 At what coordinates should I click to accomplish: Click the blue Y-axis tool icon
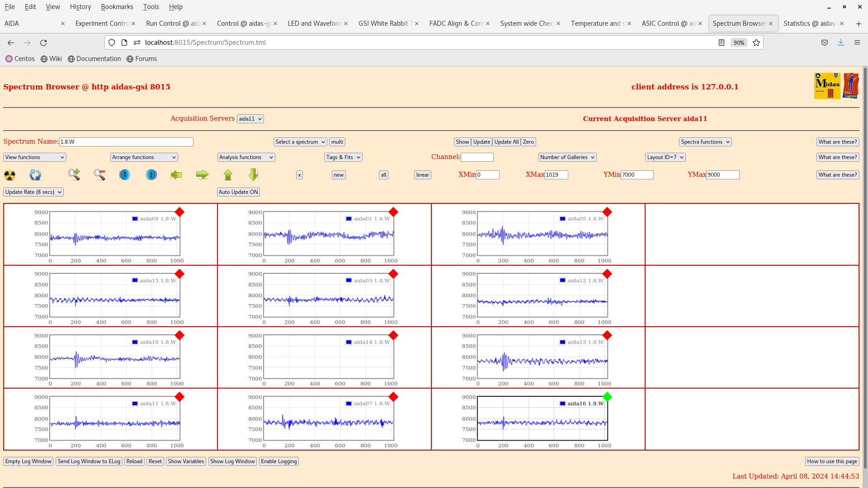pyautogui.click(x=125, y=174)
